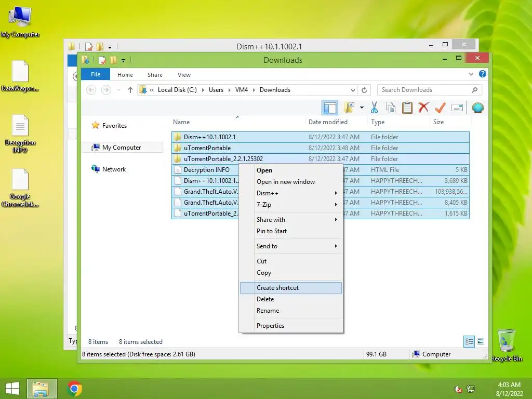Select My Computer in navigation pane
532x399 pixels.
[x=122, y=147]
